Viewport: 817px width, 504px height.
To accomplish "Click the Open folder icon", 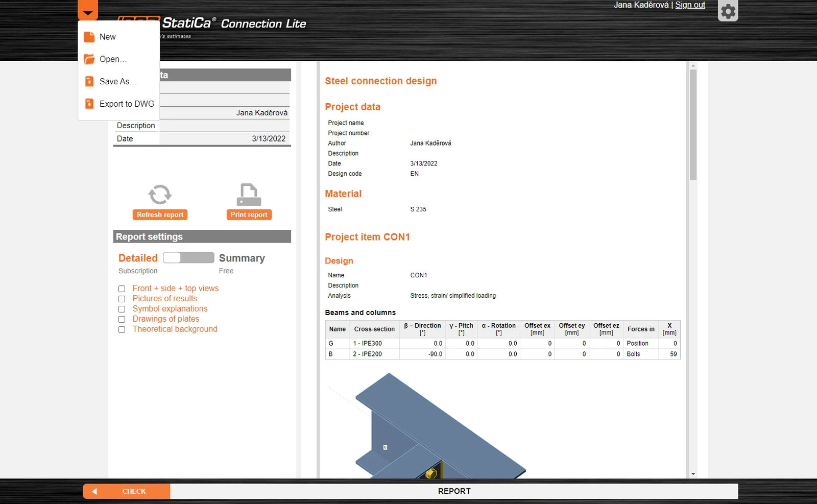I will point(89,59).
